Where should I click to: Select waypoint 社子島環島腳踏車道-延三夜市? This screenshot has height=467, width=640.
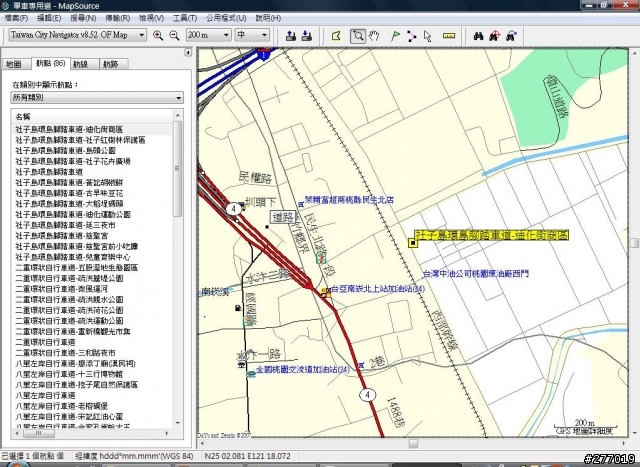click(x=92, y=225)
